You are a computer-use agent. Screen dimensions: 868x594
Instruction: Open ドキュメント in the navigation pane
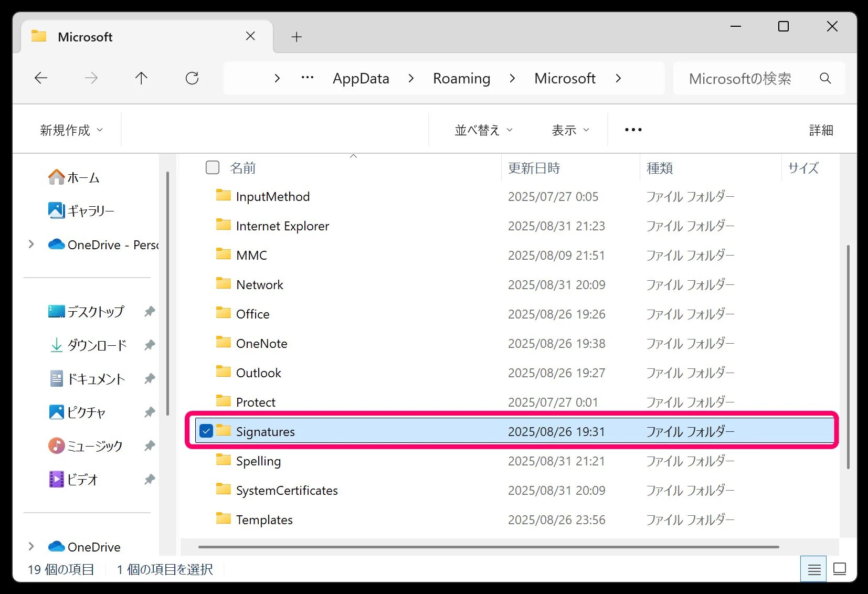pos(87,379)
